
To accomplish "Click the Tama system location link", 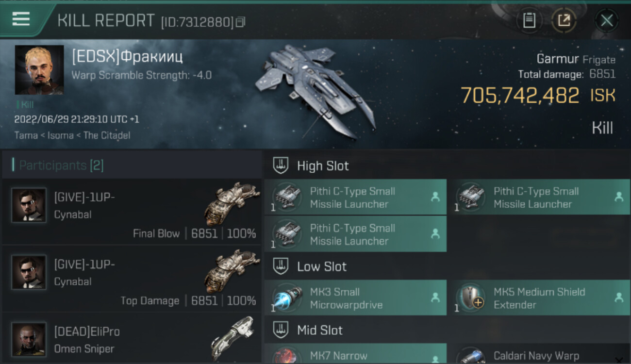I will click(26, 135).
